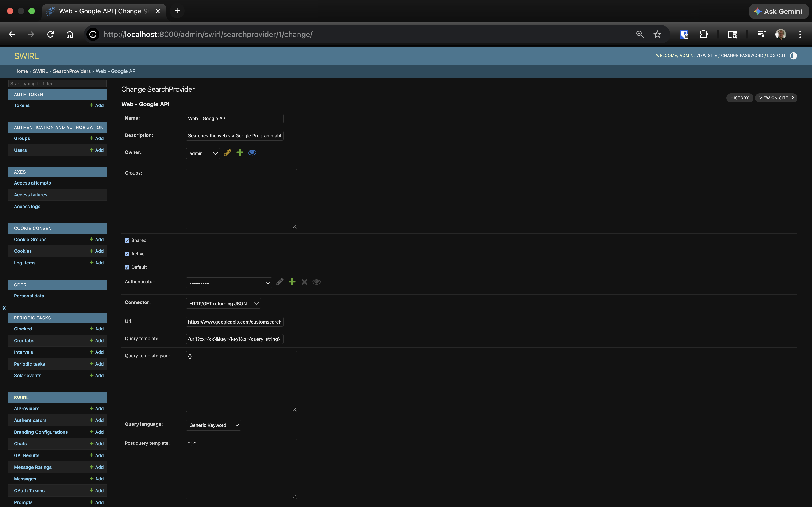The image size is (812, 507).
Task: Edit the authenticator with the pencil icon
Action: pos(280,282)
